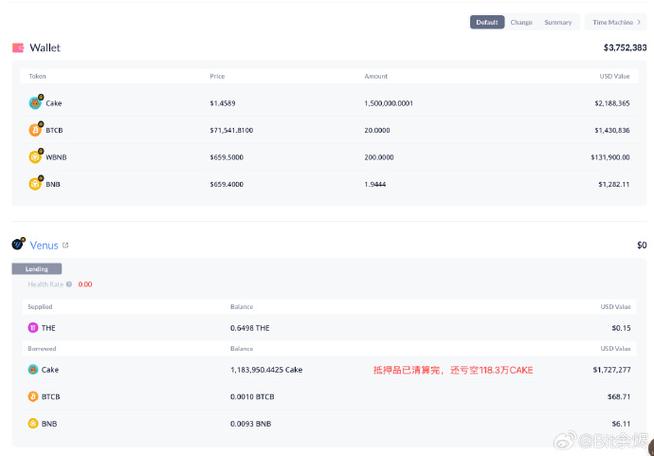The image size is (654, 456).
Task: Click the THE token name under Supplied
Action: click(x=48, y=328)
